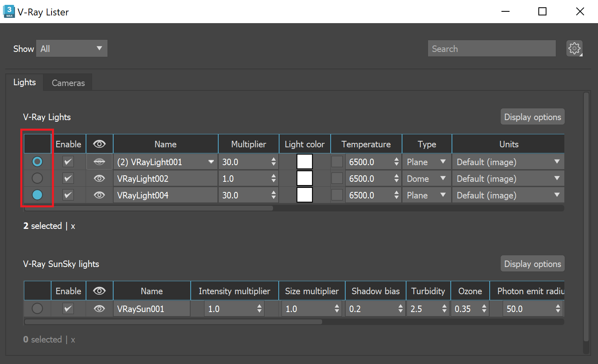
Task: Click the Temperature column header
Action: tap(366, 144)
